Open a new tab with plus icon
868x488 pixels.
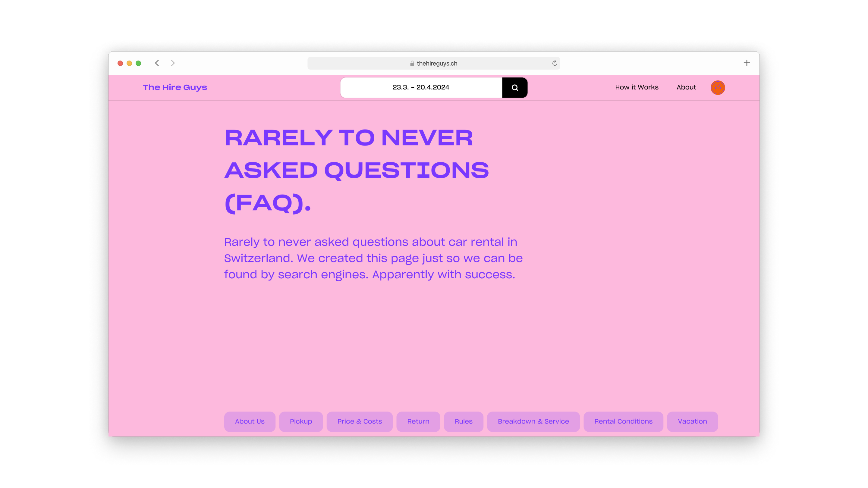click(x=746, y=63)
